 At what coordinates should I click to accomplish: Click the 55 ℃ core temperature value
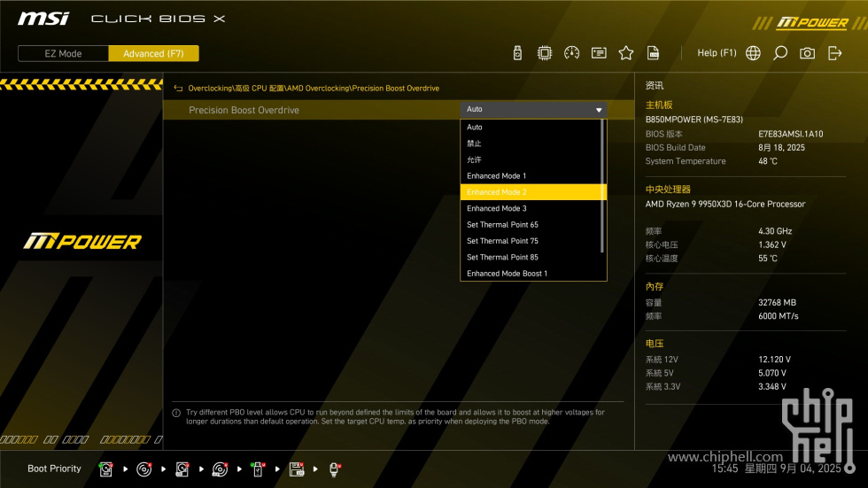pyautogui.click(x=768, y=259)
